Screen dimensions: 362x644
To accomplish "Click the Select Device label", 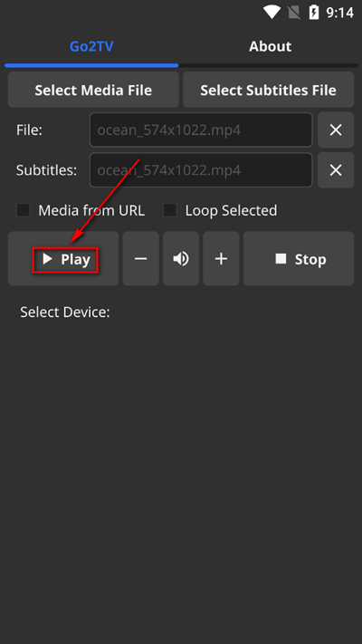I will [65, 312].
